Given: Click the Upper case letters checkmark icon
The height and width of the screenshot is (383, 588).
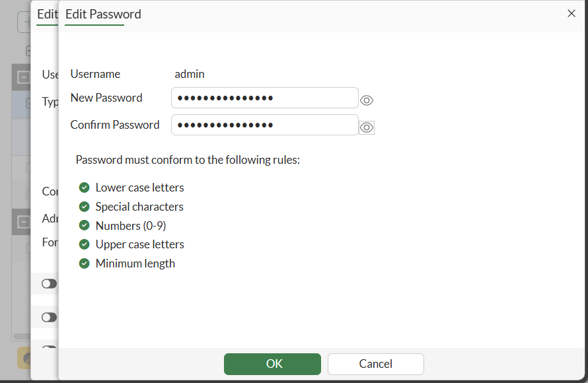Looking at the screenshot, I should click(x=84, y=244).
